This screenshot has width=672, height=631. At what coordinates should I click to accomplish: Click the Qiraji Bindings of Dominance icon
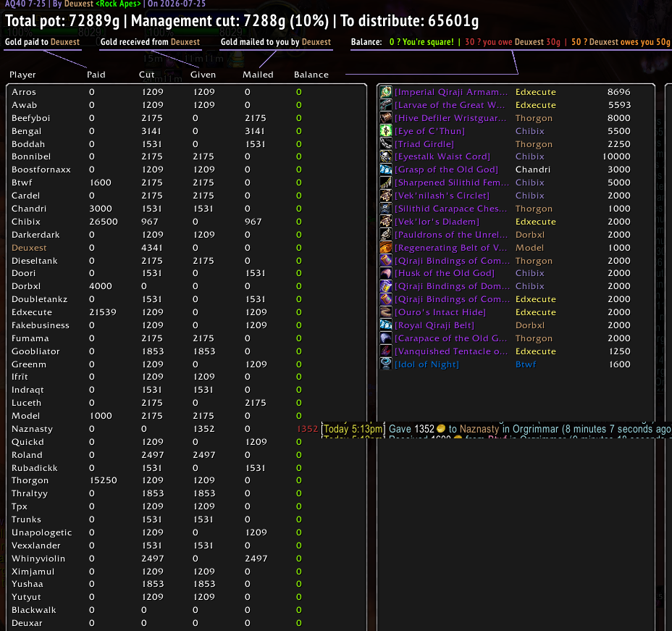tap(386, 286)
